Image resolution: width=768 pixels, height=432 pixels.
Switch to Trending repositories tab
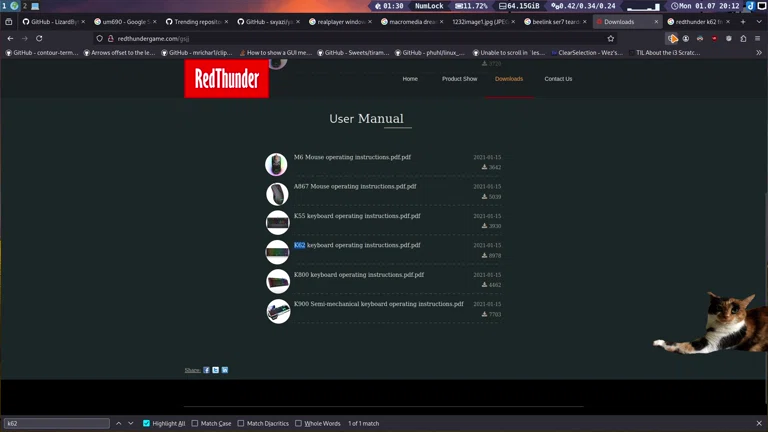point(196,22)
